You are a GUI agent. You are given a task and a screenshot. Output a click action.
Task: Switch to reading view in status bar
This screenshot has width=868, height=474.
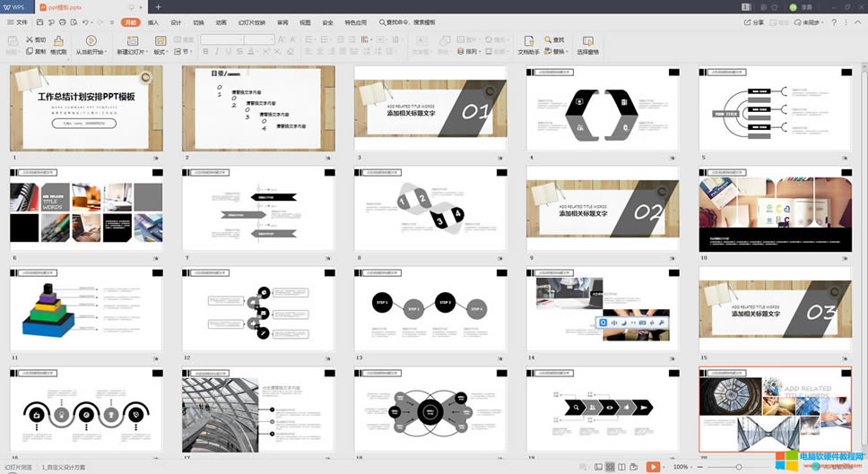point(622,467)
